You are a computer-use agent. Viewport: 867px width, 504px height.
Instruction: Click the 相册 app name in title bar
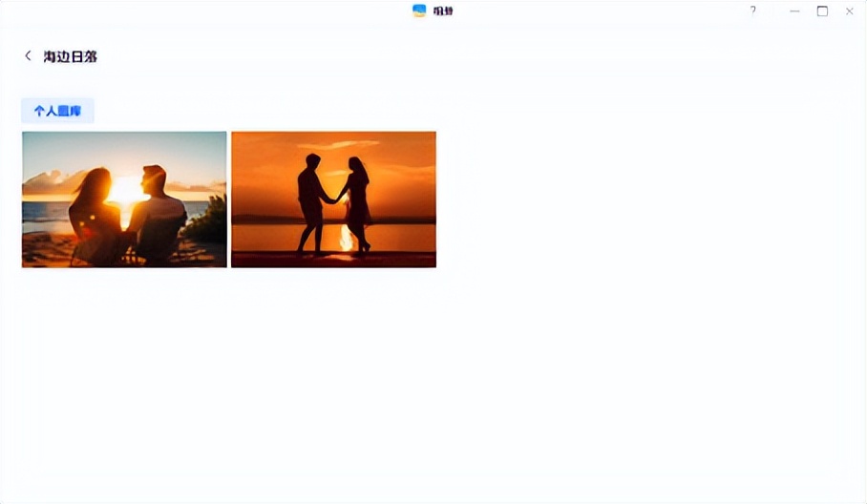coord(443,10)
